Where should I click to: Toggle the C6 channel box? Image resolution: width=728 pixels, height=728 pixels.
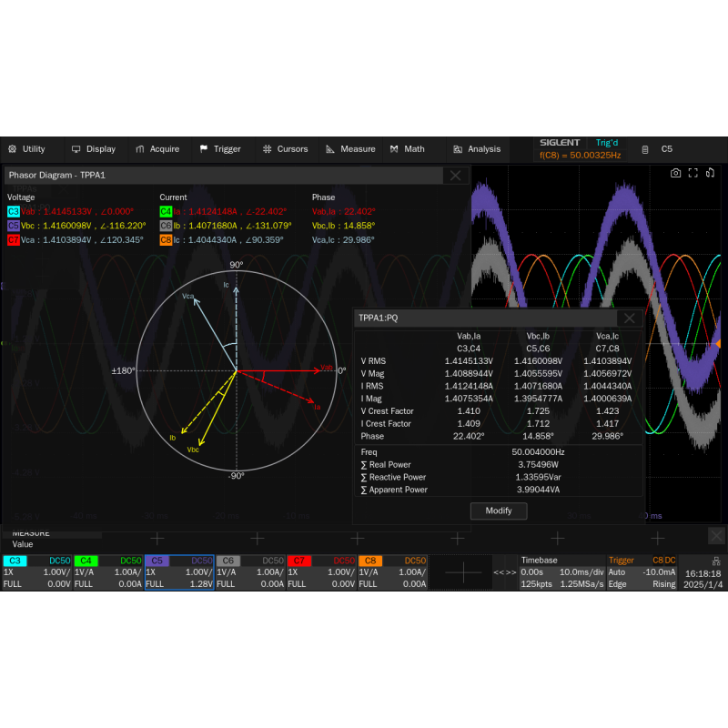(x=250, y=572)
